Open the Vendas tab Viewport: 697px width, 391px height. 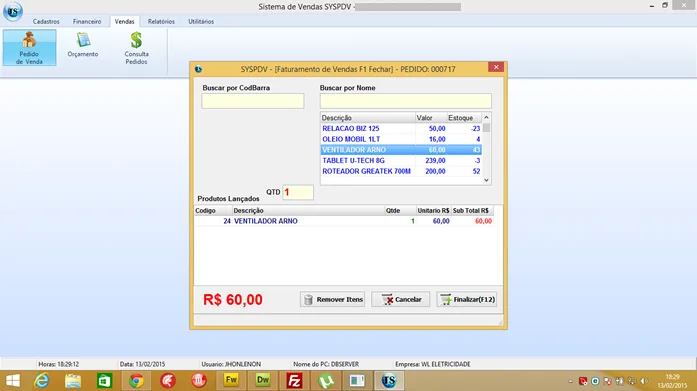pyautogui.click(x=124, y=21)
